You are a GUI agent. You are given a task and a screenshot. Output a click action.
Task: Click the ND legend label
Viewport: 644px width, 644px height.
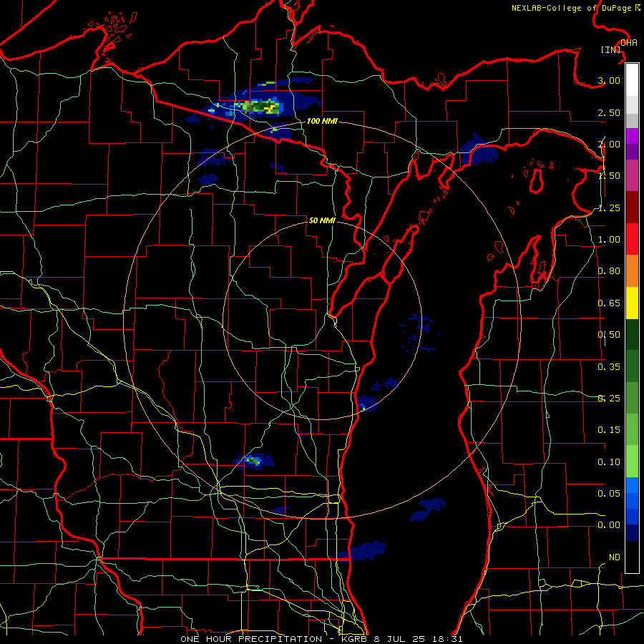pyautogui.click(x=615, y=557)
